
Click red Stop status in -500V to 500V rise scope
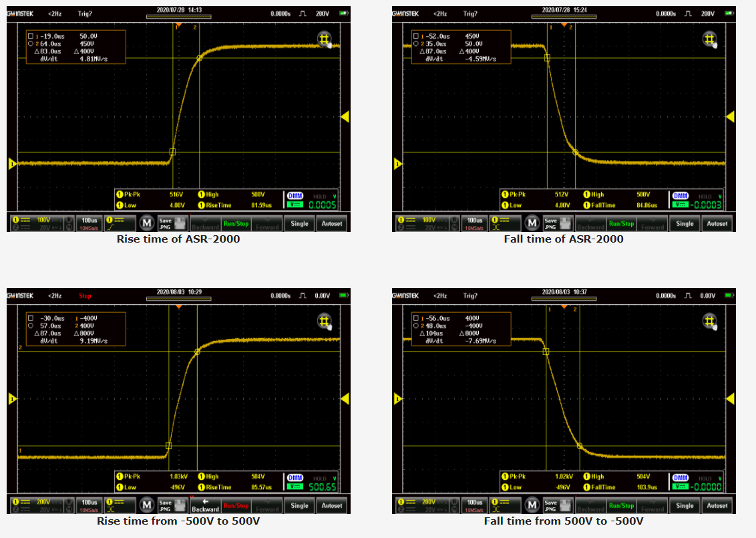pos(85,296)
